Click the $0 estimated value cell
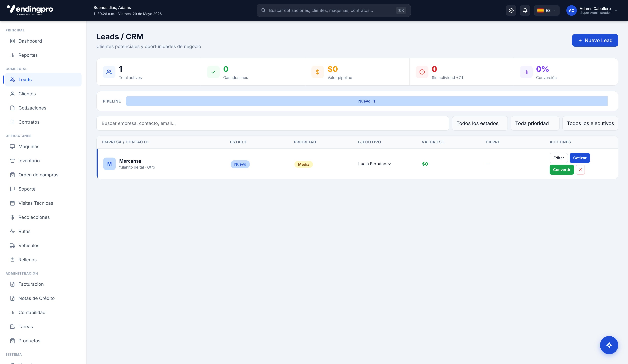 425,164
